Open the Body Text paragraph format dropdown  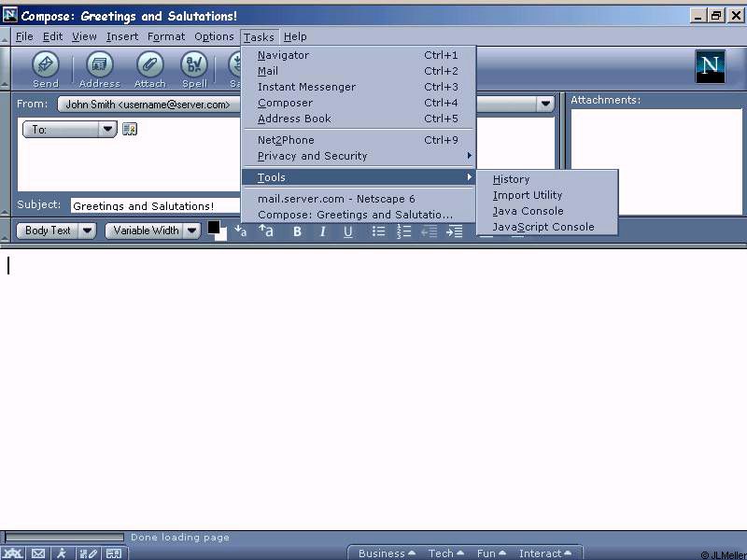click(x=57, y=231)
